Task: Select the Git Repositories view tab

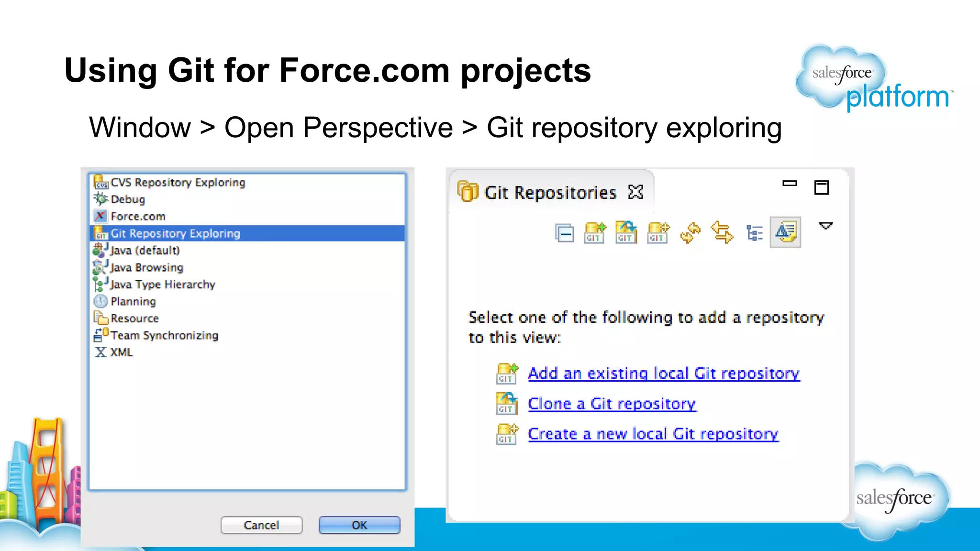Action: pos(551,192)
